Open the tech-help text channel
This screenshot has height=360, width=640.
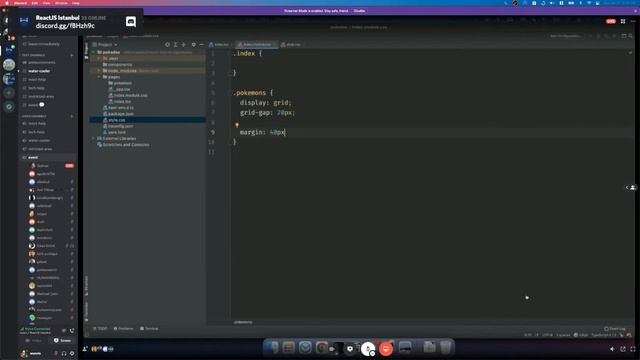point(36,88)
